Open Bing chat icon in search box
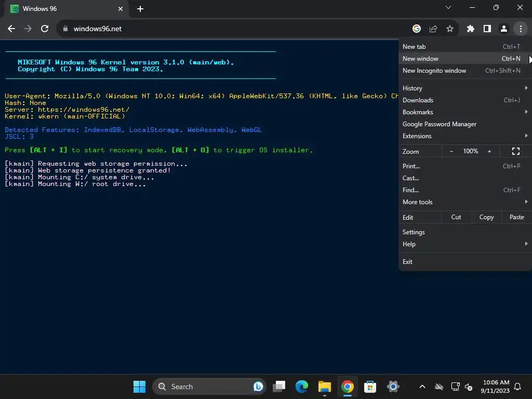The image size is (532, 399). (x=258, y=387)
